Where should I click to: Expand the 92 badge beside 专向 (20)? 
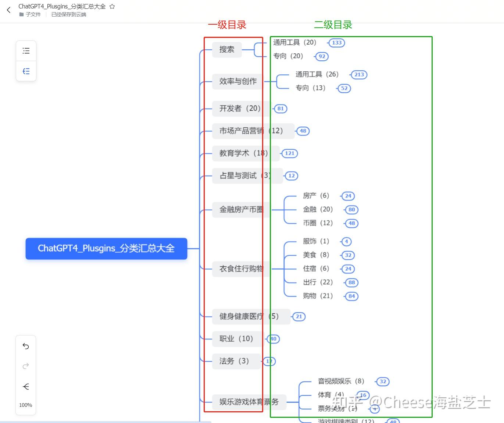tap(322, 56)
